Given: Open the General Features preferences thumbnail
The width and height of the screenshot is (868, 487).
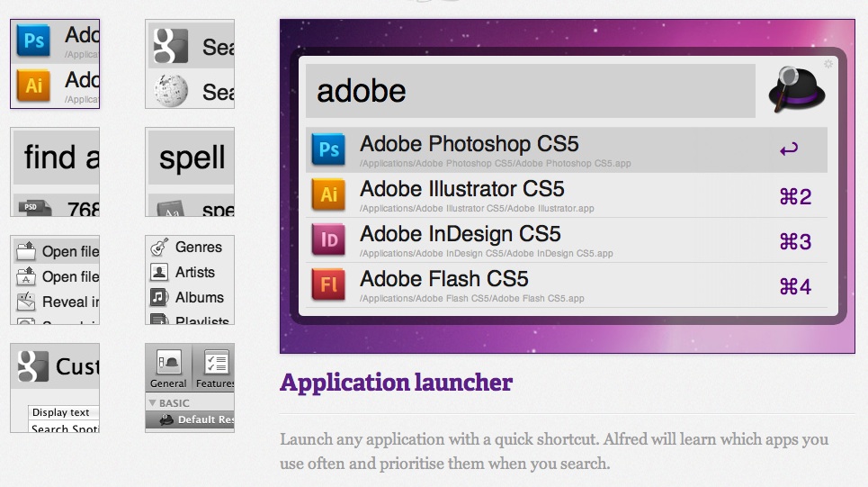Looking at the screenshot, I should tap(190, 388).
